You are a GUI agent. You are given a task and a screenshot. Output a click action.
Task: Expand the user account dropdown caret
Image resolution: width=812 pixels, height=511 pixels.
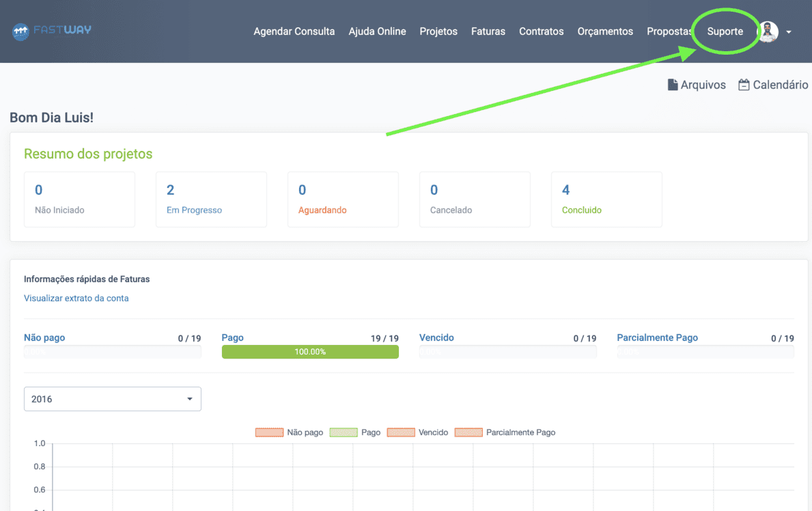tap(789, 32)
